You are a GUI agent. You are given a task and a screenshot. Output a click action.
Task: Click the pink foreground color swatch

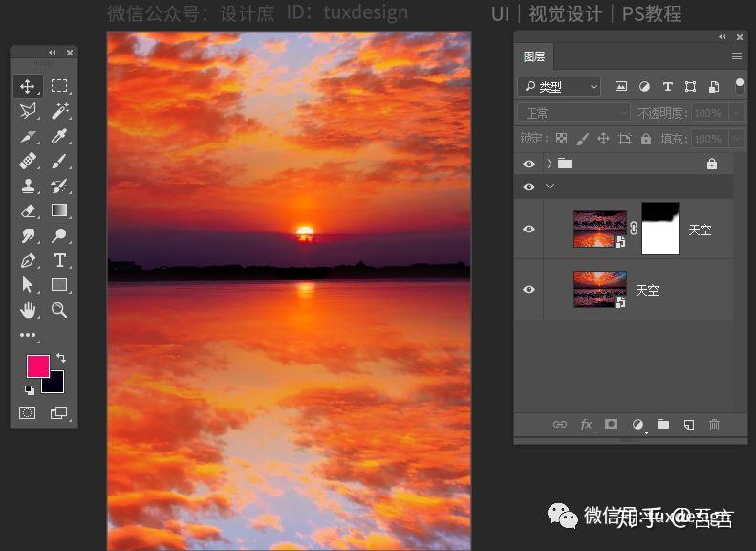click(37, 366)
